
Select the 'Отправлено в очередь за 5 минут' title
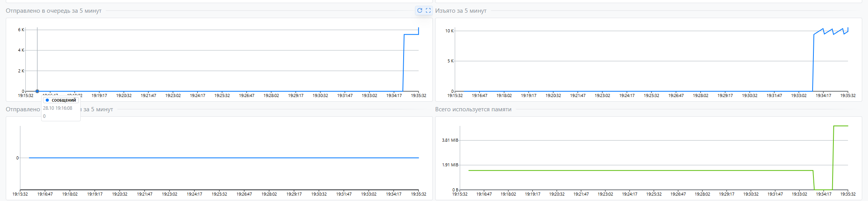pos(53,11)
